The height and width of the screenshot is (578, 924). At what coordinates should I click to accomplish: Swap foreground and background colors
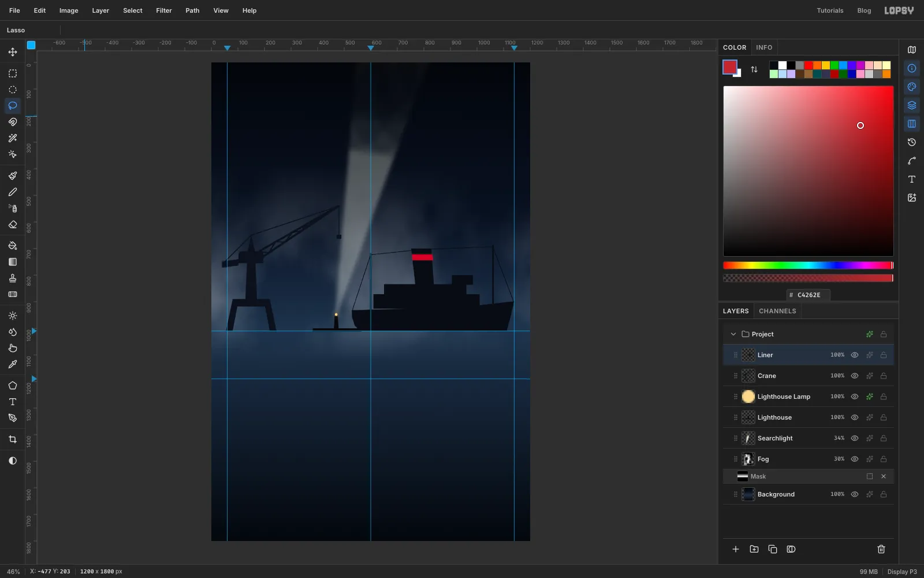[x=754, y=69]
